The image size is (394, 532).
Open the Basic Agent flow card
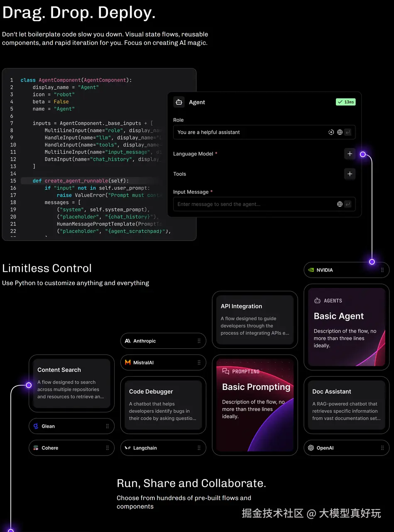347,327
